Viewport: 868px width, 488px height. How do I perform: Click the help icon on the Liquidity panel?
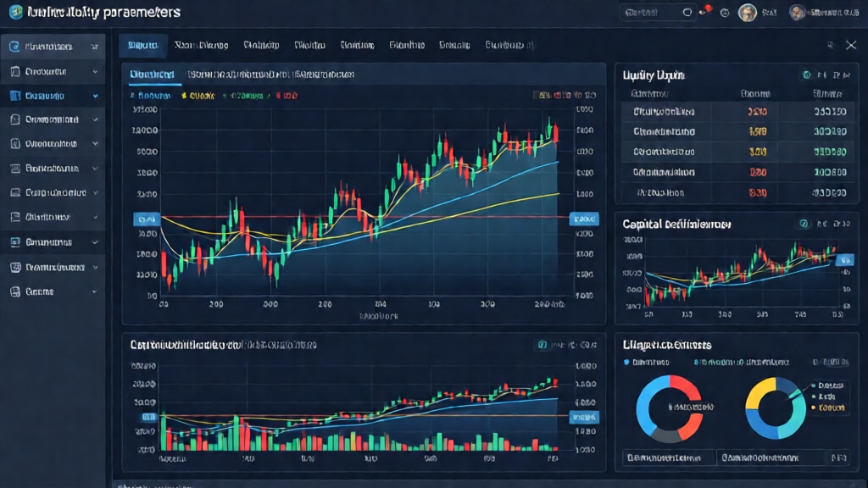(x=806, y=75)
